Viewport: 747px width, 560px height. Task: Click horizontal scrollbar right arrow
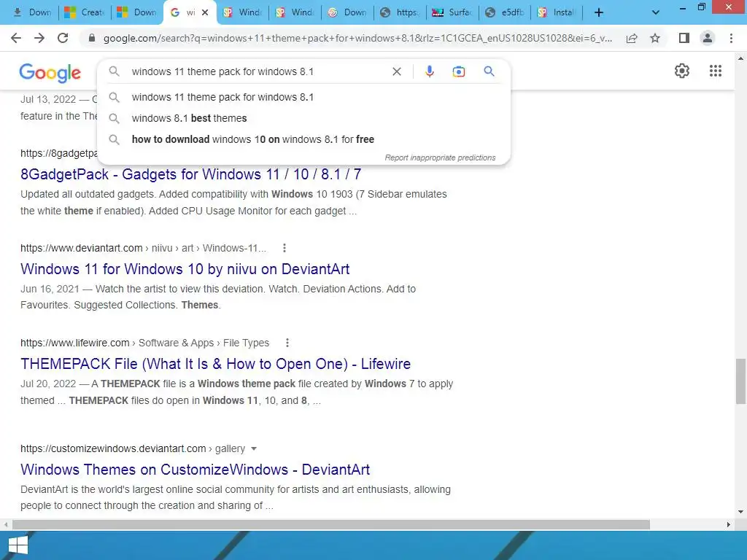[728, 524]
